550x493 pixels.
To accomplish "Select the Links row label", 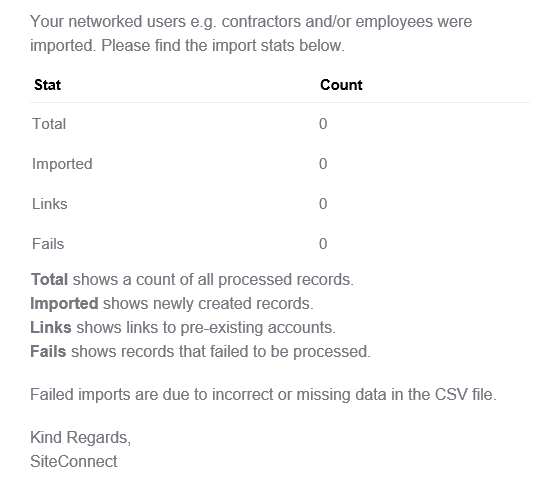I will pos(49,204).
